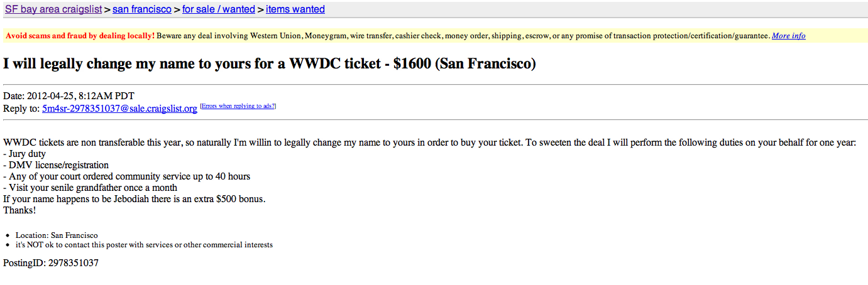Click More info in scam warning
Image resolution: width=868 pixels, height=285 pixels.
tap(788, 36)
